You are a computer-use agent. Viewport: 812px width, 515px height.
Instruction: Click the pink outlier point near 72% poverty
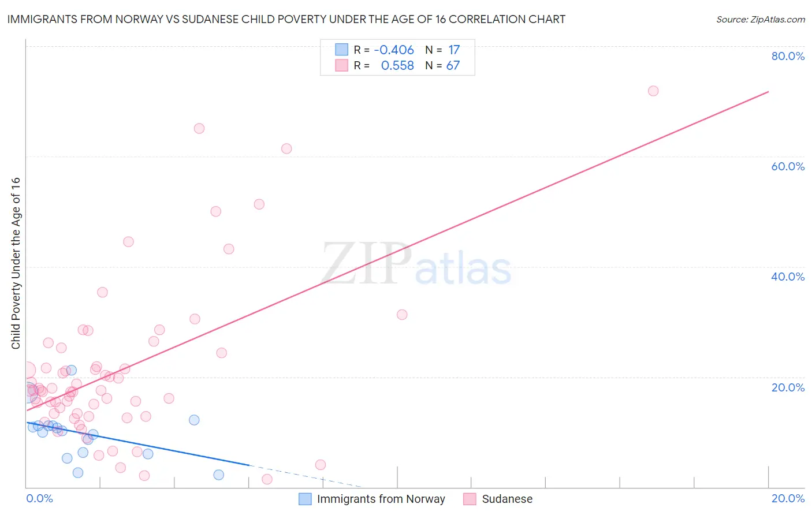coord(653,91)
